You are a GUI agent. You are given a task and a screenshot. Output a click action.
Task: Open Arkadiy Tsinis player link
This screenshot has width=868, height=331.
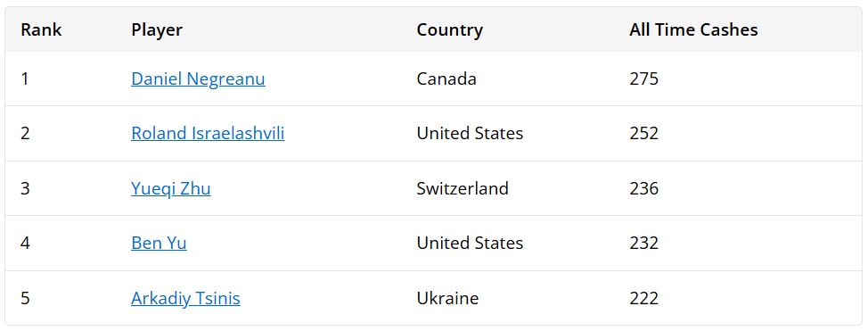185,298
